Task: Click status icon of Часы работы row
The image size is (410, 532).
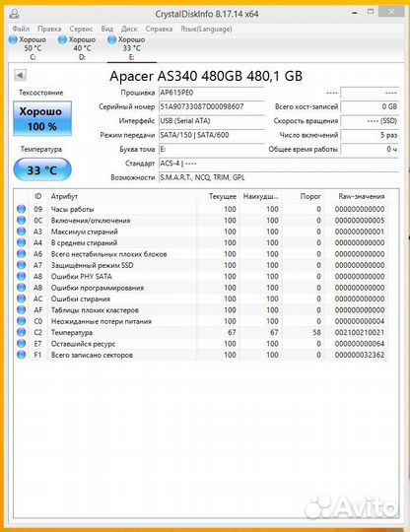Action: pyautogui.click(x=21, y=209)
